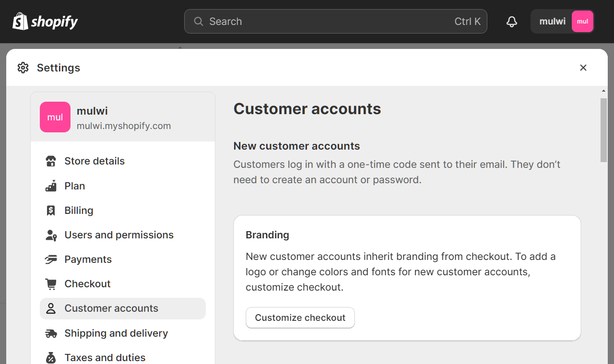Click the Plan icon in sidebar
The image size is (614, 364).
pyautogui.click(x=51, y=186)
